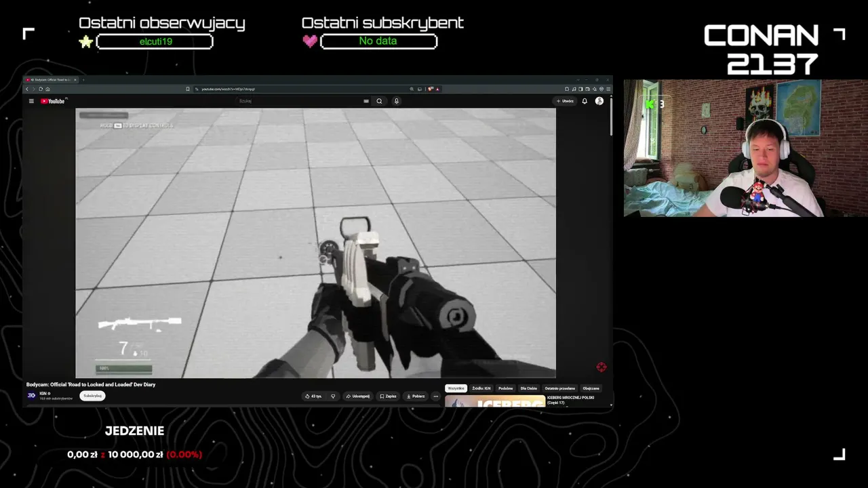Open the YouTube guide hamburger menu
The height and width of the screenshot is (488, 868).
31,101
